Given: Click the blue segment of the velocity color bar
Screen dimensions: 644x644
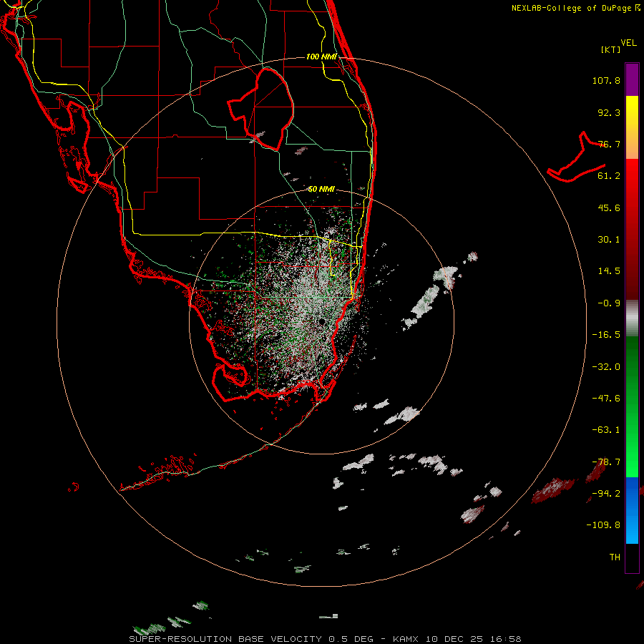Looking at the screenshot, I should [x=632, y=510].
